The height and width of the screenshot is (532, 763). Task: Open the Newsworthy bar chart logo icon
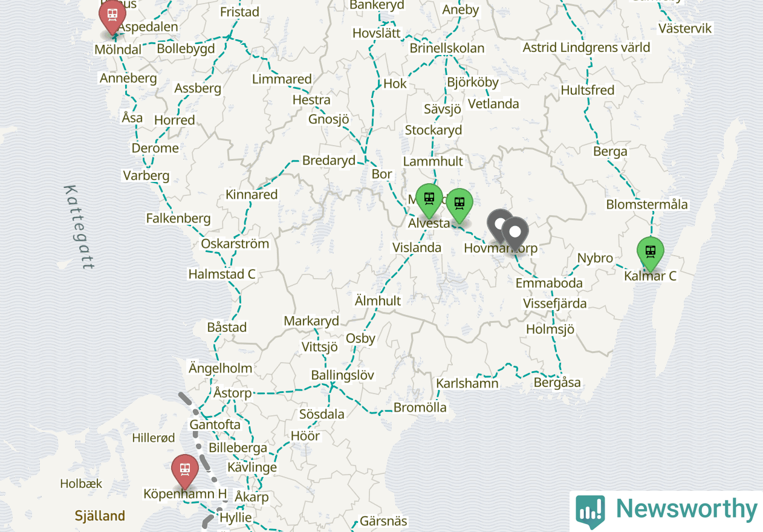point(590,511)
